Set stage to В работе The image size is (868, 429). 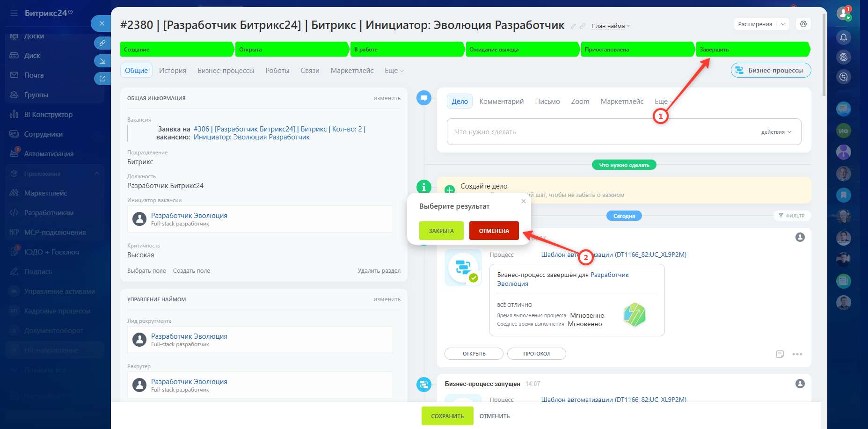click(x=407, y=49)
